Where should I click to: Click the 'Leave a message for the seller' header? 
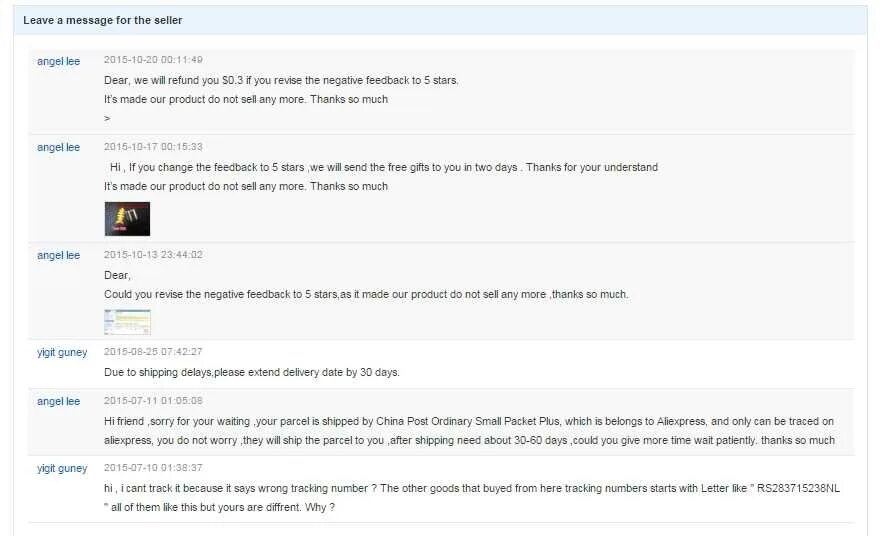pyautogui.click(x=103, y=20)
